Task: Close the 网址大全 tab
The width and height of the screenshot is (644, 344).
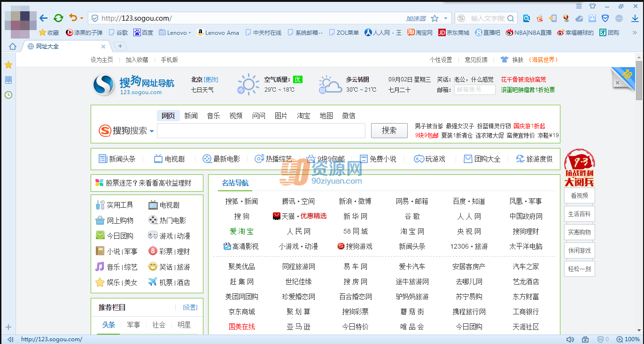Action: (x=103, y=47)
